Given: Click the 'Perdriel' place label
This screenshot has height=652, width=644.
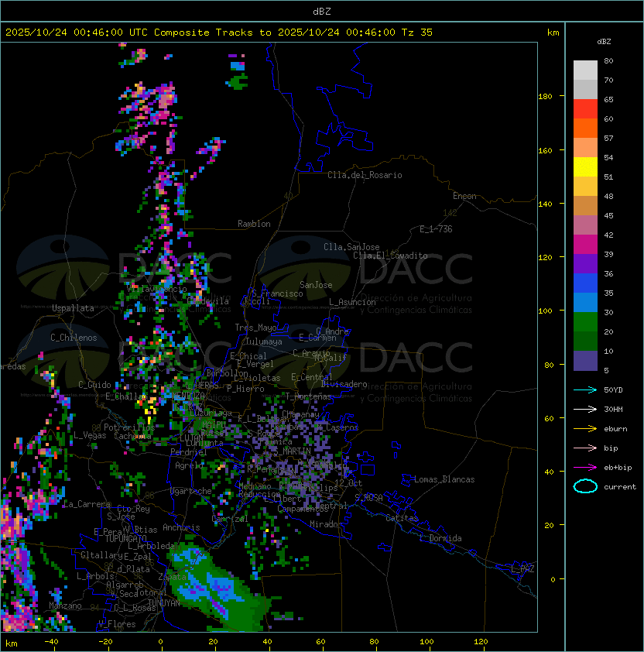Looking at the screenshot, I should tap(188, 452).
